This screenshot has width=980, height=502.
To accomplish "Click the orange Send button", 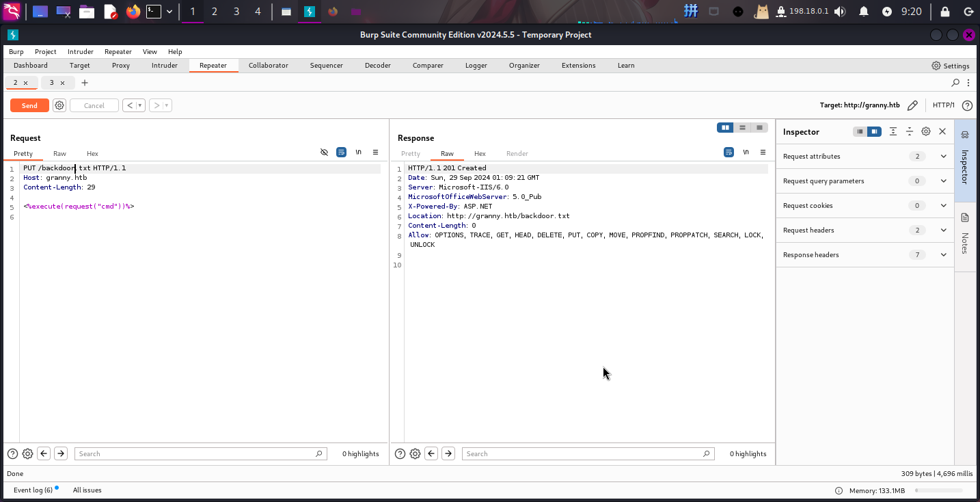I will click(x=29, y=105).
